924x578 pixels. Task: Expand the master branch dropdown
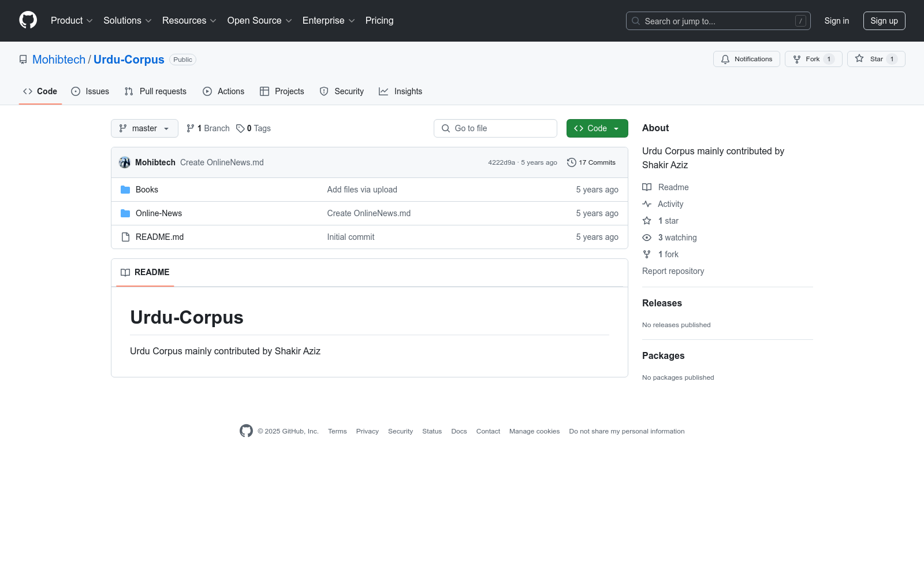(144, 128)
